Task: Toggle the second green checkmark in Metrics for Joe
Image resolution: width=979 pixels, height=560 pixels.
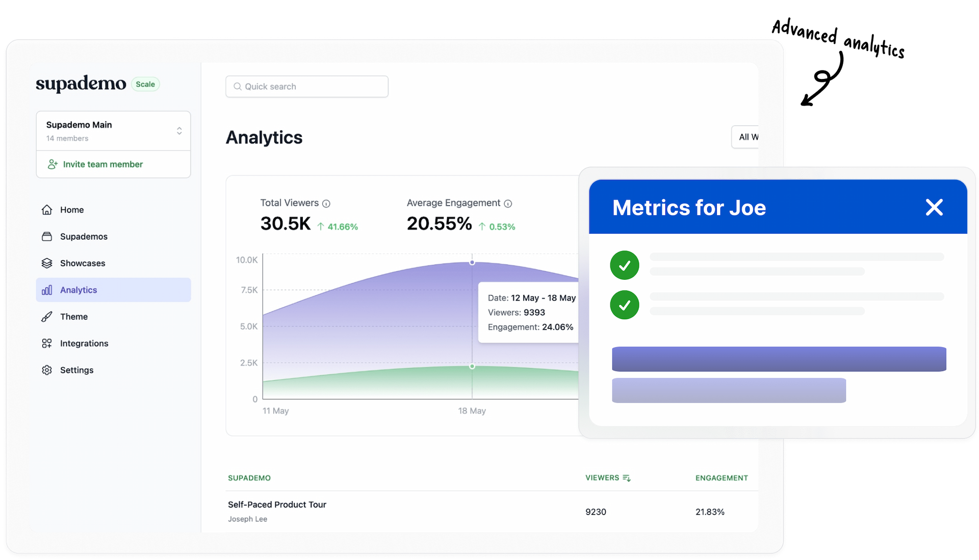Action: coord(625,305)
